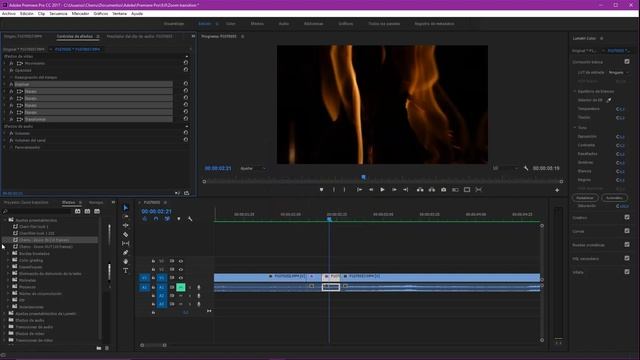
Task: Add marker in Program monitor
Action: [x=322, y=190]
